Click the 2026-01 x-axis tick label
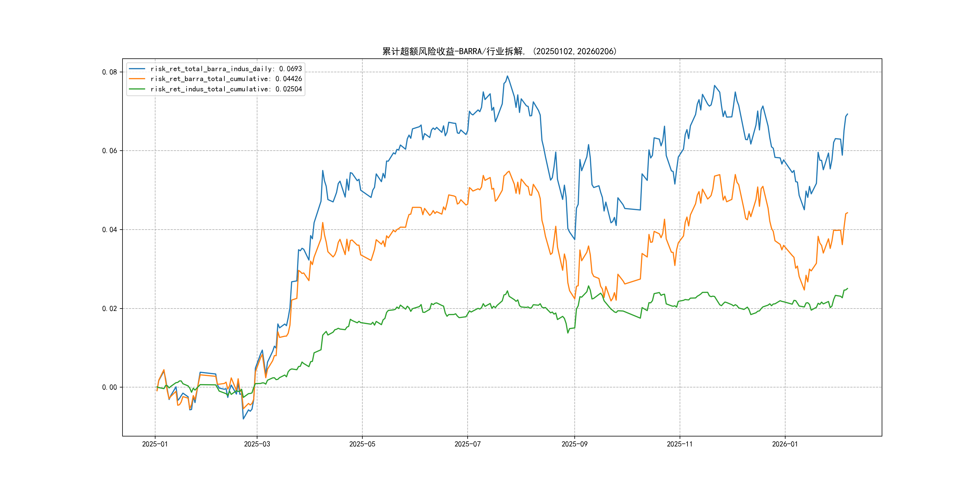 point(785,444)
